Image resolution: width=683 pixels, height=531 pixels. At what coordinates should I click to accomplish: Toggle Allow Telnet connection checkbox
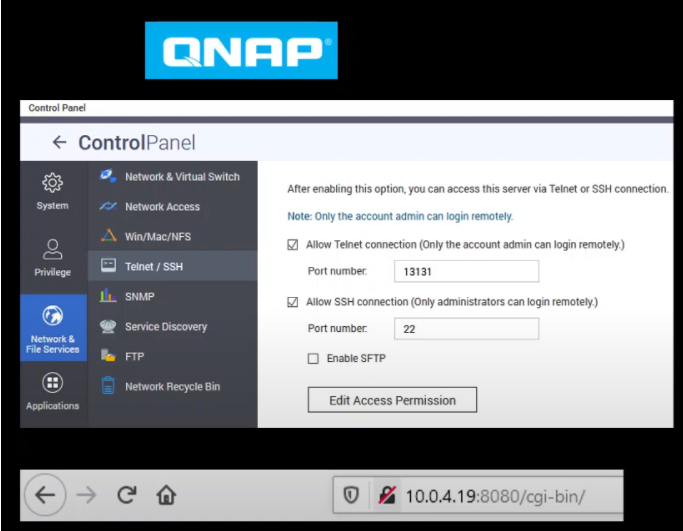coord(293,245)
